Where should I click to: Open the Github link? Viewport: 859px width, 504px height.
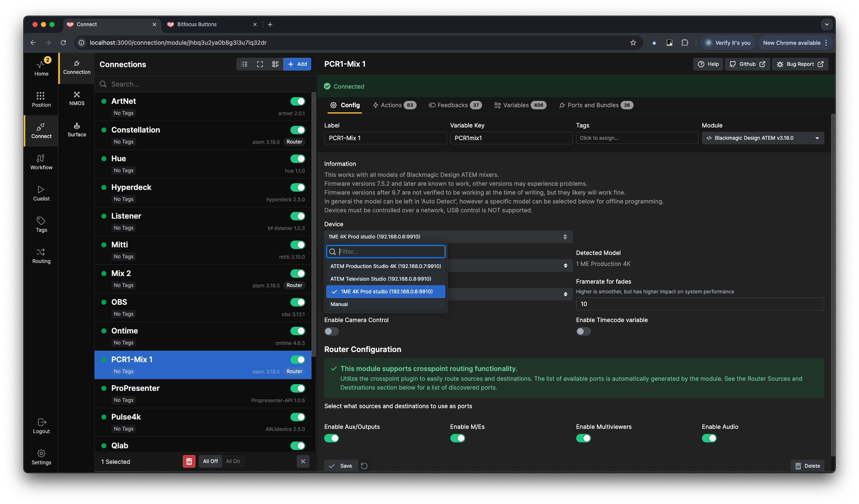748,64
